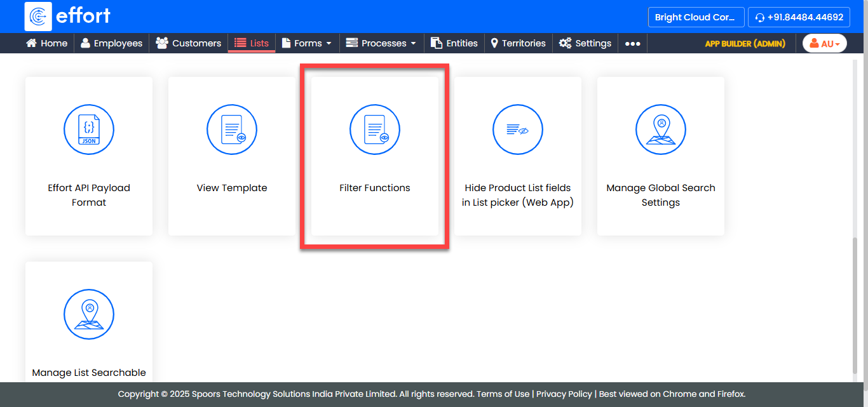The width and height of the screenshot is (868, 407).
Task: Open the Territories menu item
Action: [x=518, y=43]
